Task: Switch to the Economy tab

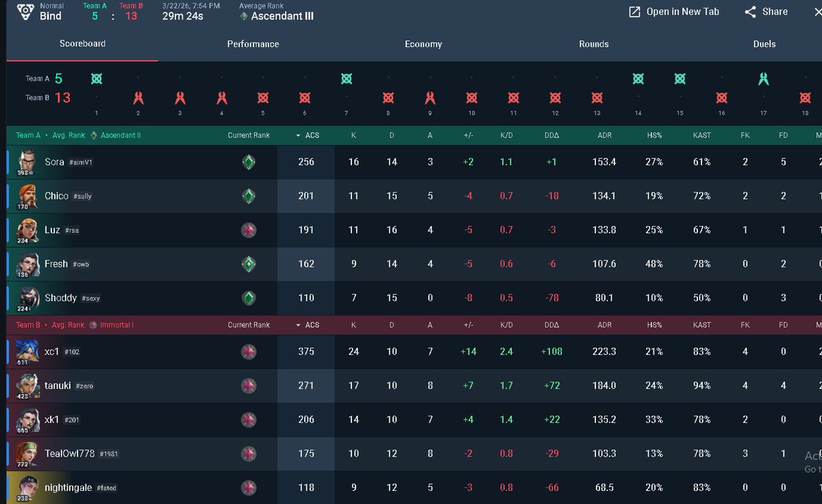Action: 423,44
